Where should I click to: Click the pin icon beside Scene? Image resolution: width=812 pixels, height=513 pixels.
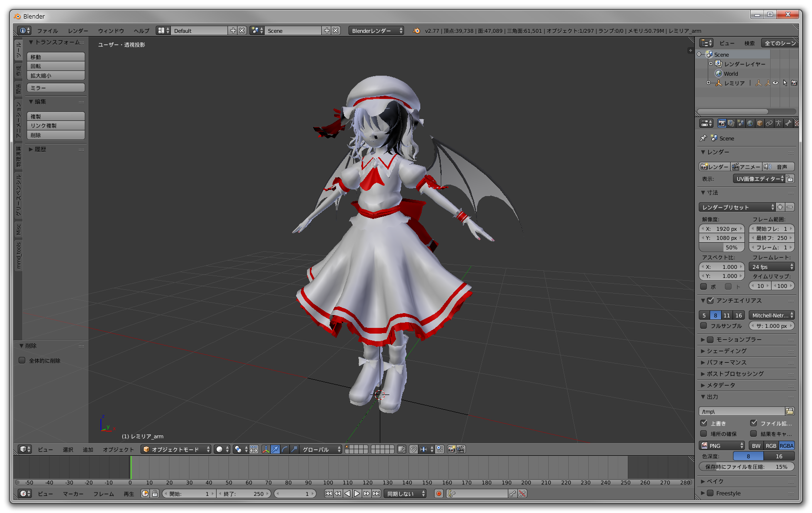(x=703, y=138)
